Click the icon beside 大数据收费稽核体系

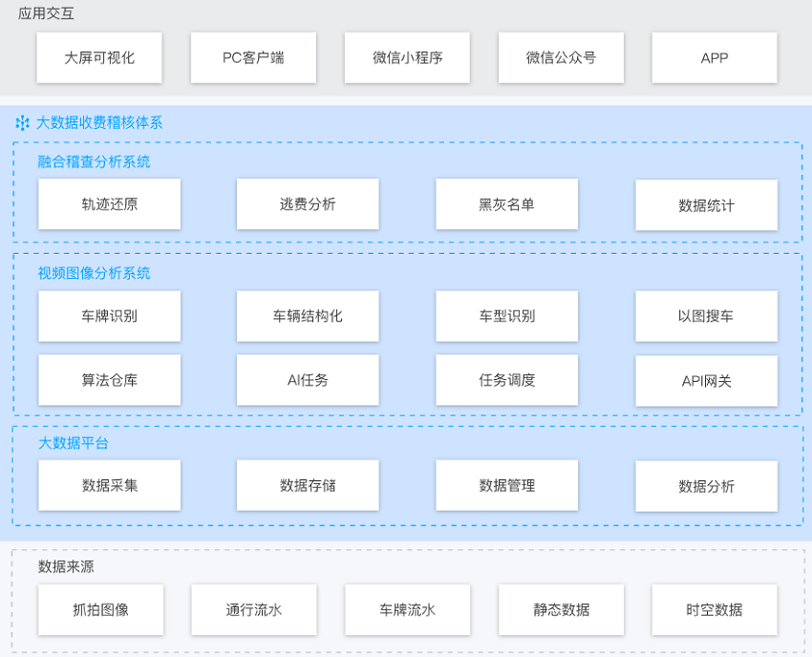point(22,122)
